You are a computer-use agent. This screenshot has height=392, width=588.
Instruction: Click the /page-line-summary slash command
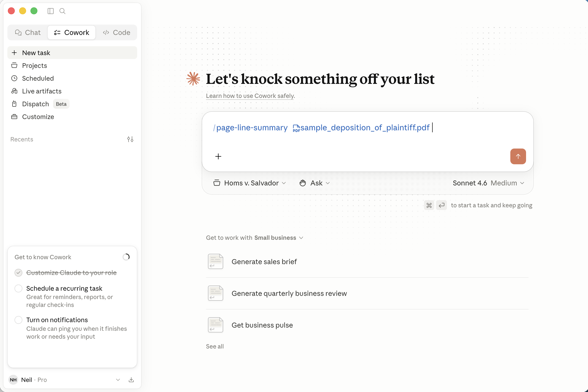pyautogui.click(x=250, y=128)
